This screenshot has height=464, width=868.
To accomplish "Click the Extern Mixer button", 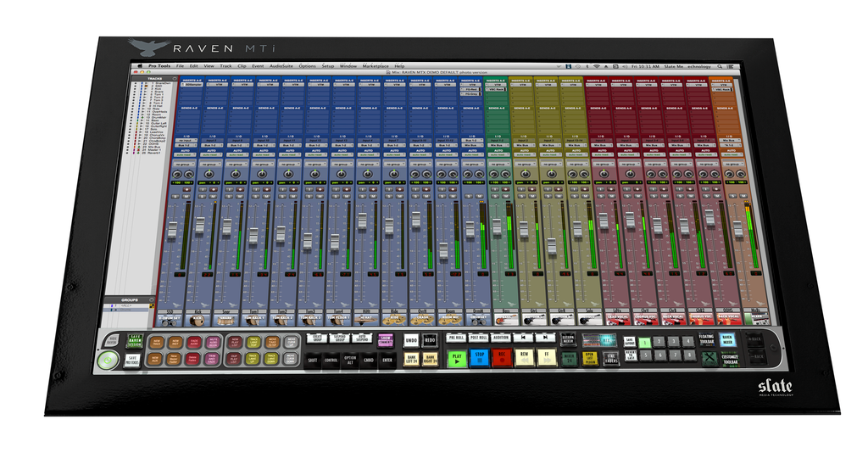I will point(569,338).
